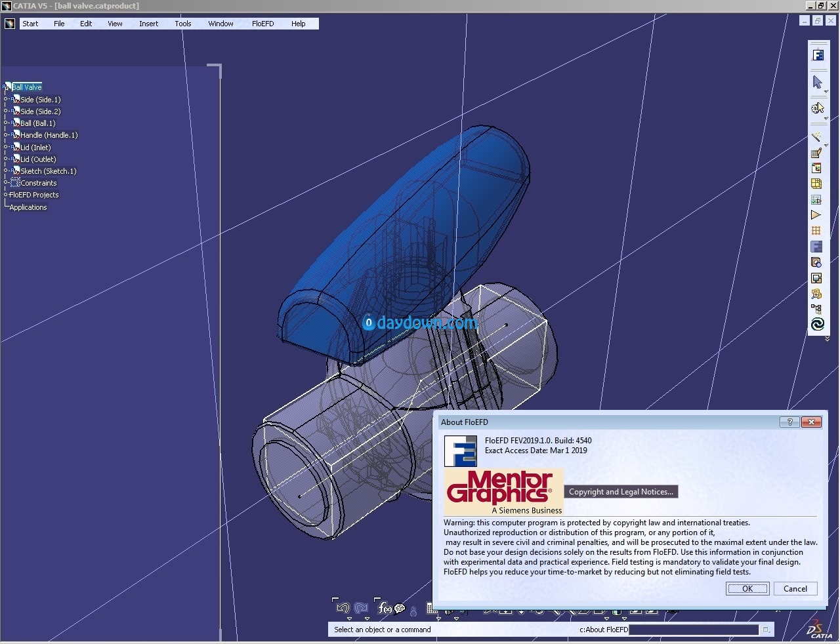This screenshot has height=644, width=840.
Task: Click the CATIA application icon in menu bar
Action: 10,24
